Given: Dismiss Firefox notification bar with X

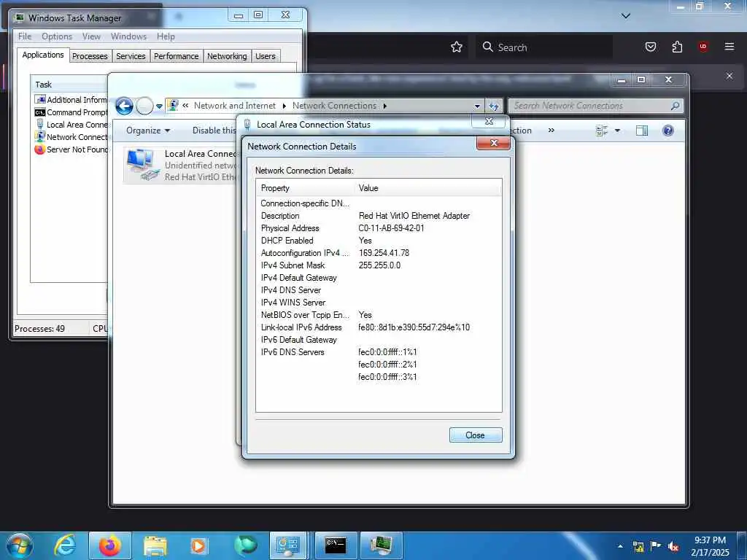Looking at the screenshot, I should [729, 76].
